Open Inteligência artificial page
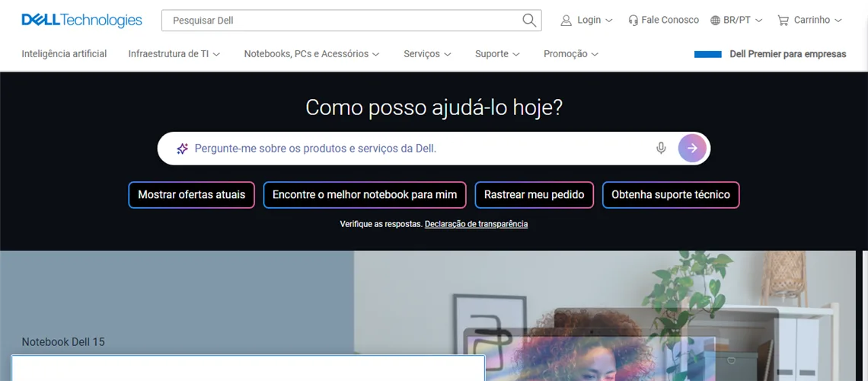This screenshot has width=868, height=381. pyautogui.click(x=64, y=53)
